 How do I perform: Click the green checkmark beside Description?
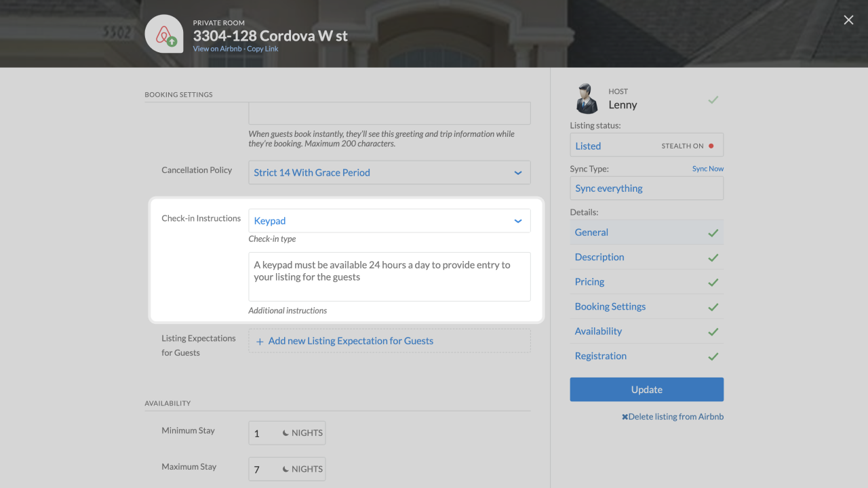(x=713, y=258)
